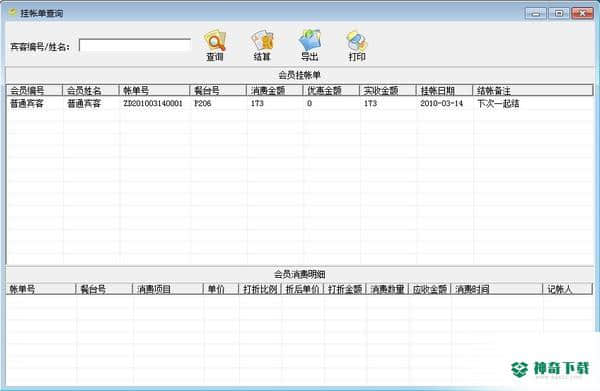
Task: Click the 消费数量 column header
Action: pos(387,289)
